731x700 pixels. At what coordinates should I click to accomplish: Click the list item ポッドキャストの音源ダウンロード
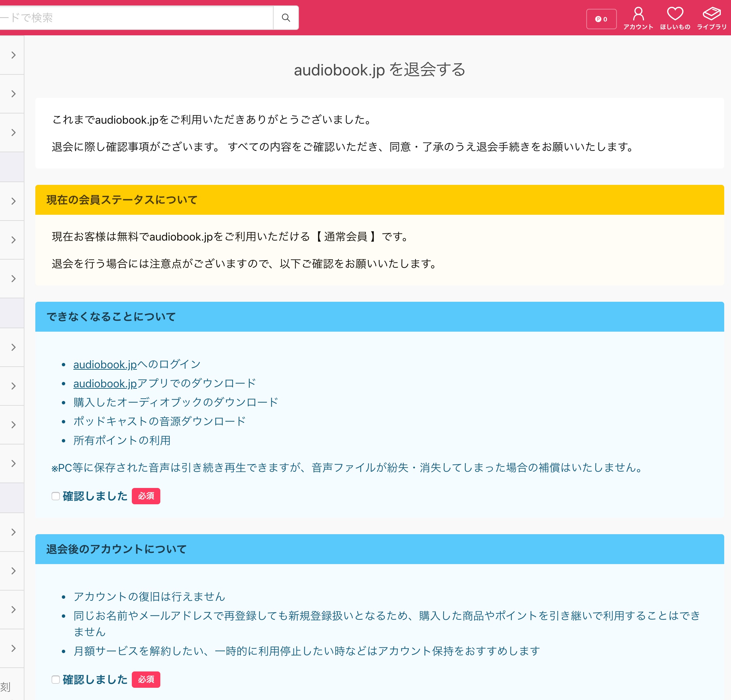[159, 421]
